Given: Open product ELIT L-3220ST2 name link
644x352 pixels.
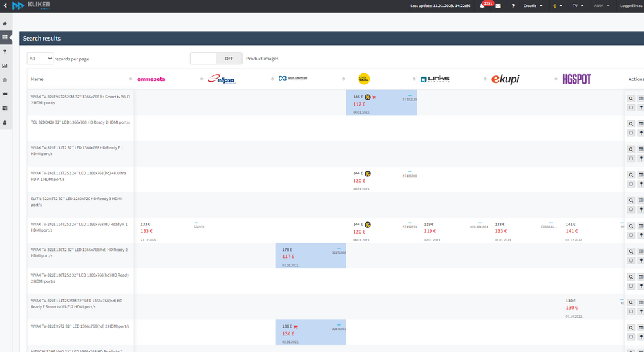Looking at the screenshot, I should click(x=76, y=201).
